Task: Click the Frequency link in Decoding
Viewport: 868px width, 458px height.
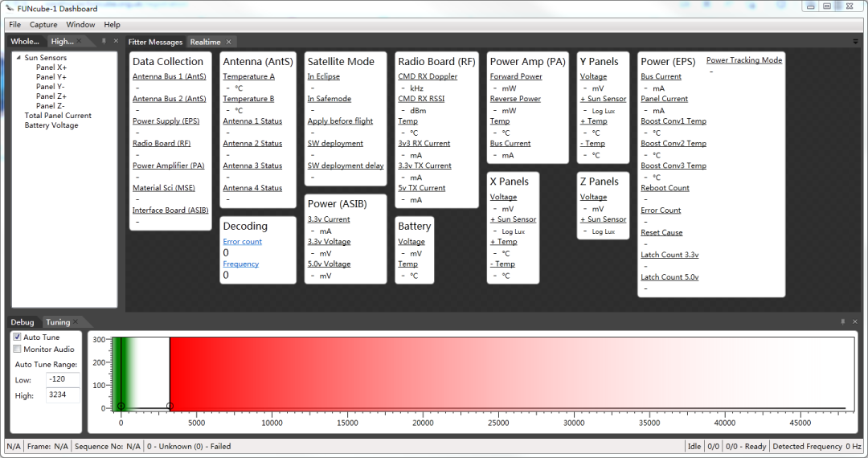Action: [x=241, y=264]
